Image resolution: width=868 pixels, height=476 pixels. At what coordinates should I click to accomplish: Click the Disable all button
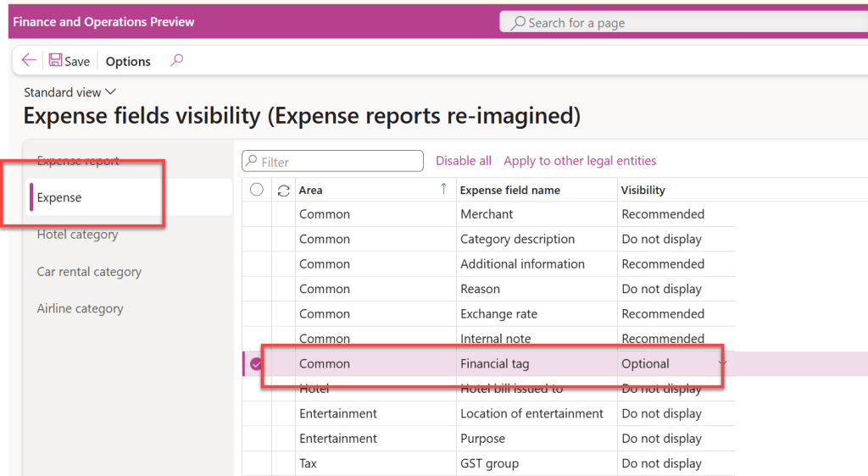[463, 161]
